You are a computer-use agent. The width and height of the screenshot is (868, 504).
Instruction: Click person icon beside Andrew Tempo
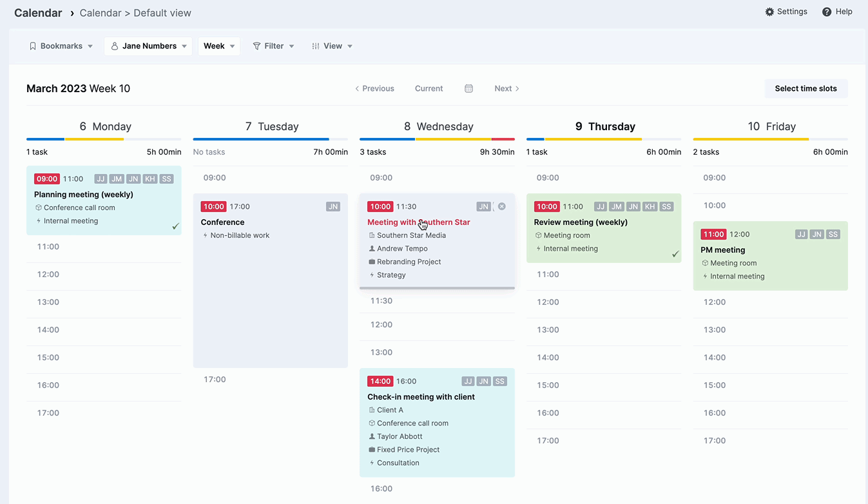coord(372,249)
